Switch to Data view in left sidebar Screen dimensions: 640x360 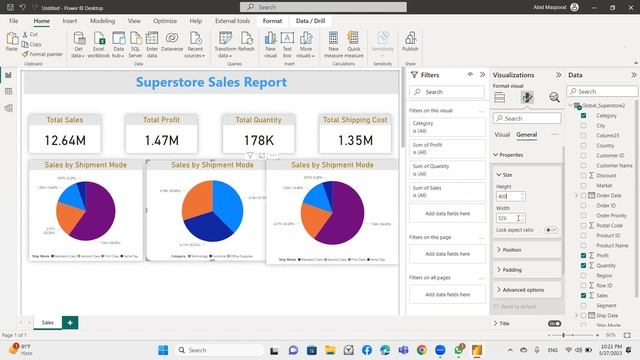click(x=9, y=91)
